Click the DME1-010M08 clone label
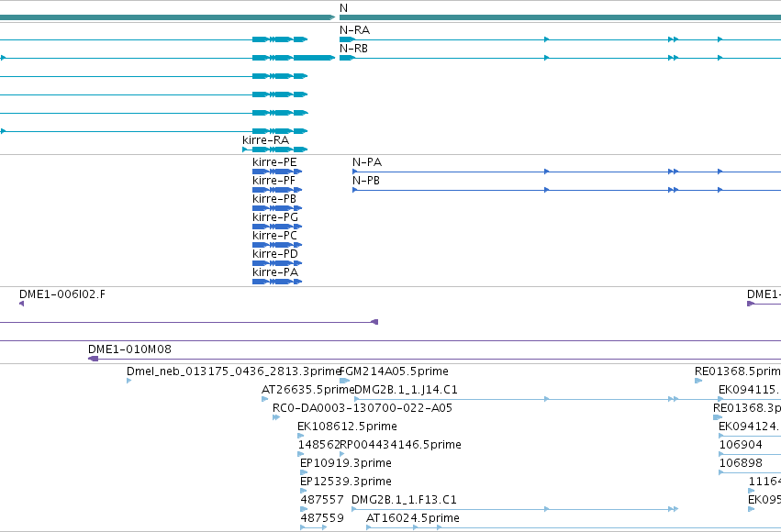This screenshot has width=781, height=532. pyautogui.click(x=129, y=349)
